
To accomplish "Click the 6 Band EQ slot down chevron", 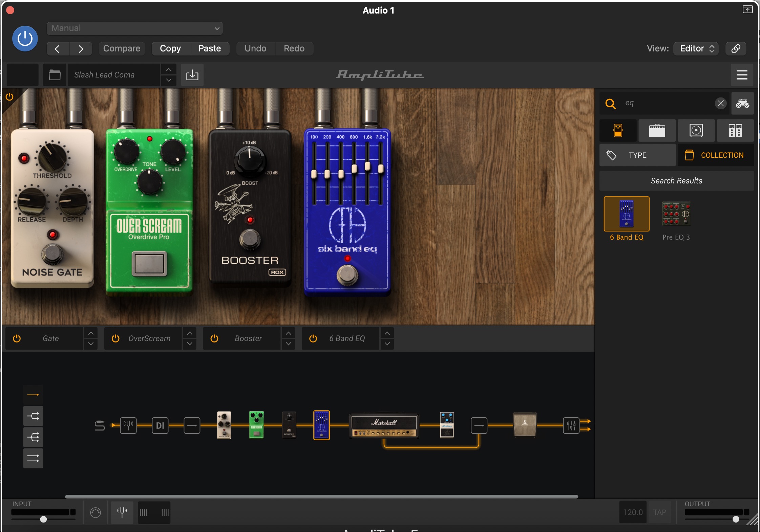I will [x=387, y=344].
